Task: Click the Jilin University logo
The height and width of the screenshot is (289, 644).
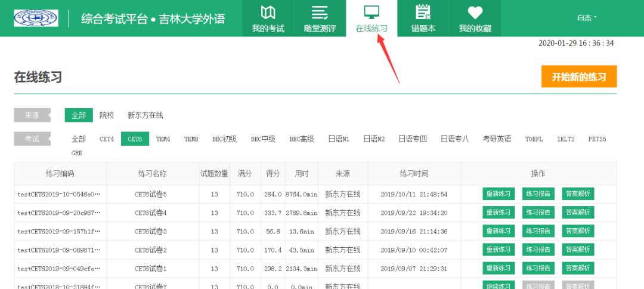Action: click(x=36, y=18)
